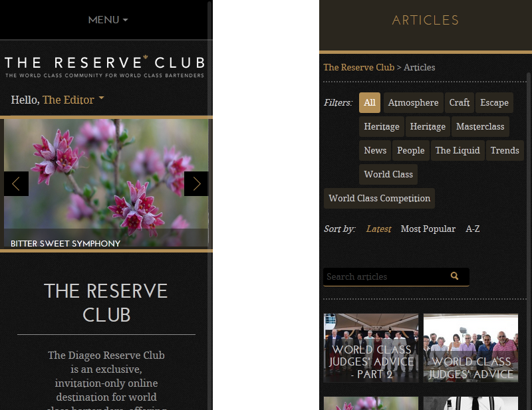
Task: Click the previous slide arrow on carousel
Action: click(x=16, y=184)
